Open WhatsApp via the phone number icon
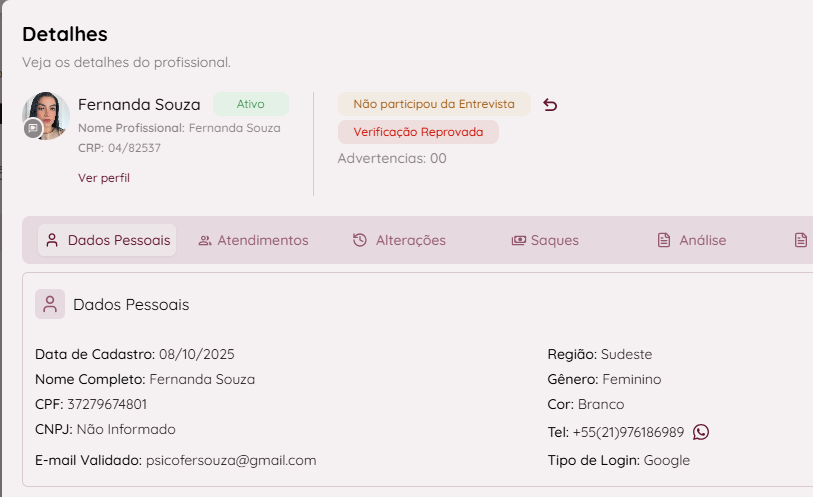This screenshot has width=813, height=497. pos(701,432)
